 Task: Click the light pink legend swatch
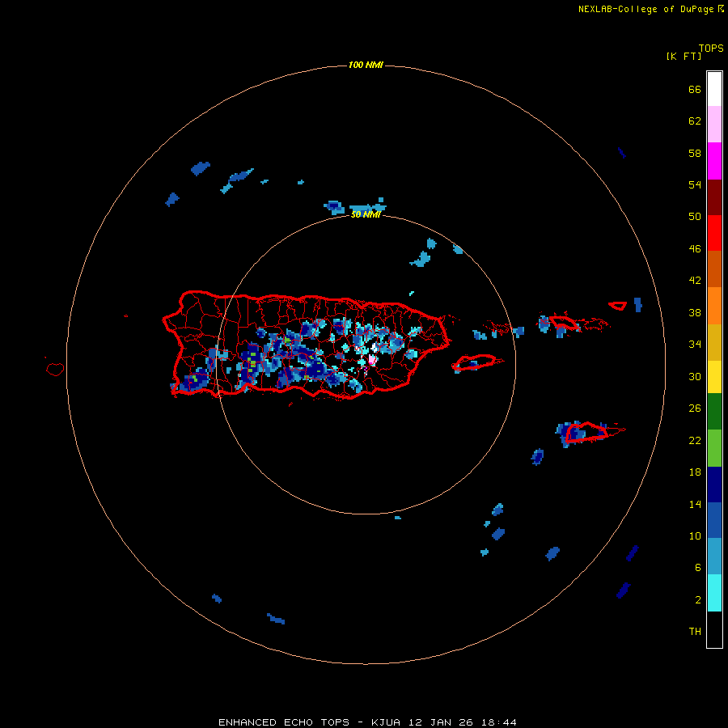[714, 125]
